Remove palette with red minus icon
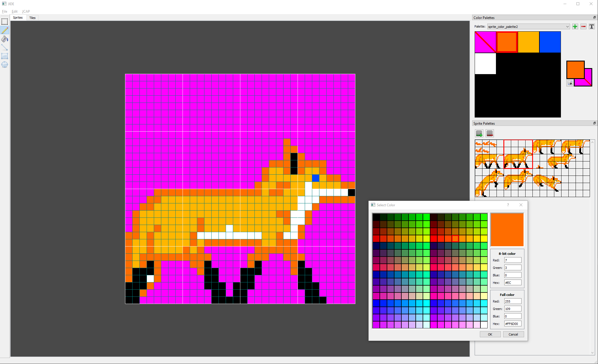 pyautogui.click(x=583, y=26)
